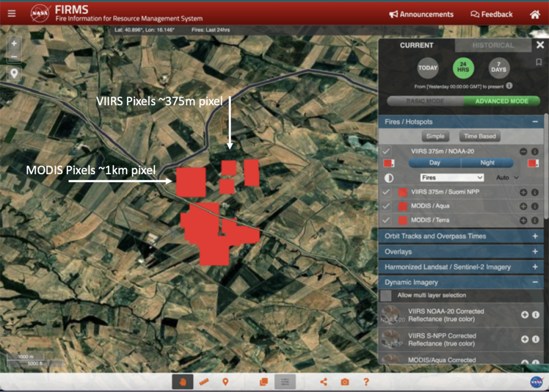Image resolution: width=549 pixels, height=392 pixels.
Task: Collapse VIIRS 375m / NOAA-20 options
Action: tap(523, 152)
